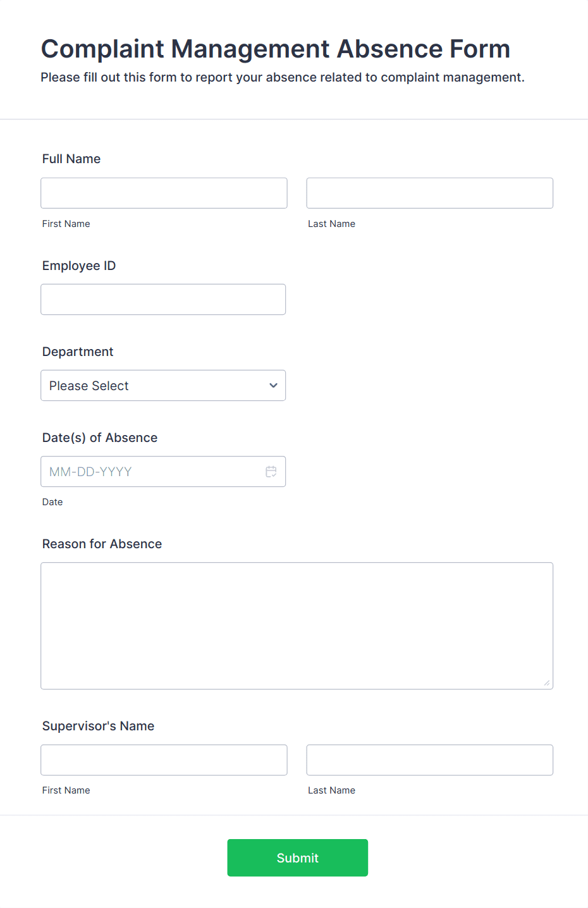Select the Supervisor's first name field

coord(164,760)
